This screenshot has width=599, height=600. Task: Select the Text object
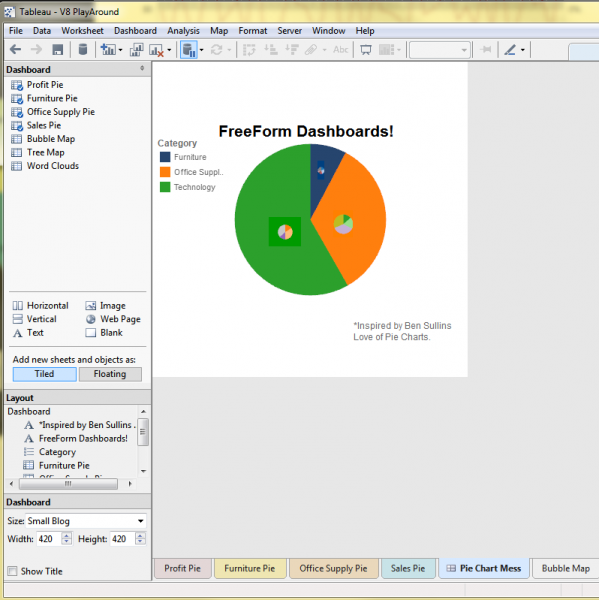click(x=28, y=333)
